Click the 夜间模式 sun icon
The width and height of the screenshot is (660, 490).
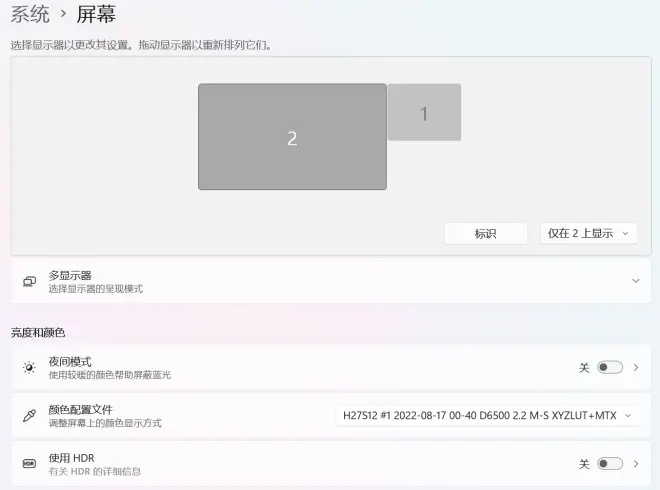(29, 368)
